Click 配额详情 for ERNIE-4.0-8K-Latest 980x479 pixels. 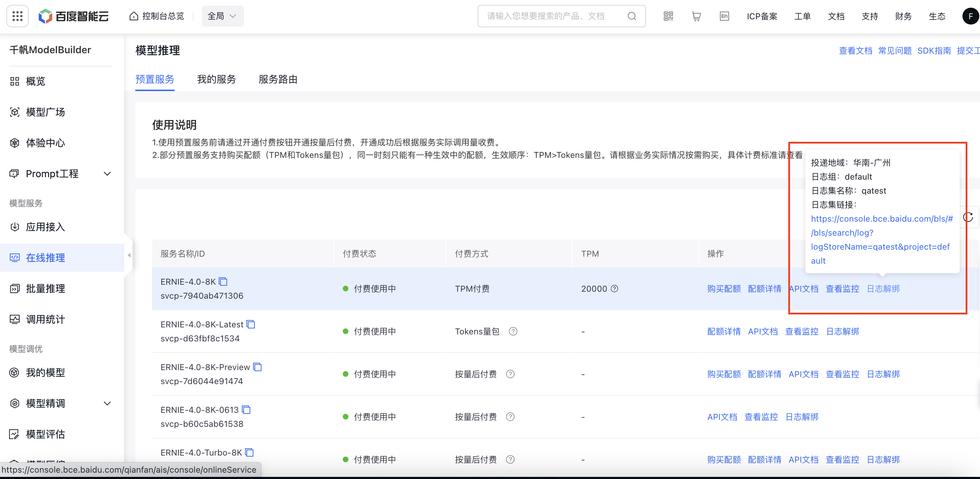(724, 332)
